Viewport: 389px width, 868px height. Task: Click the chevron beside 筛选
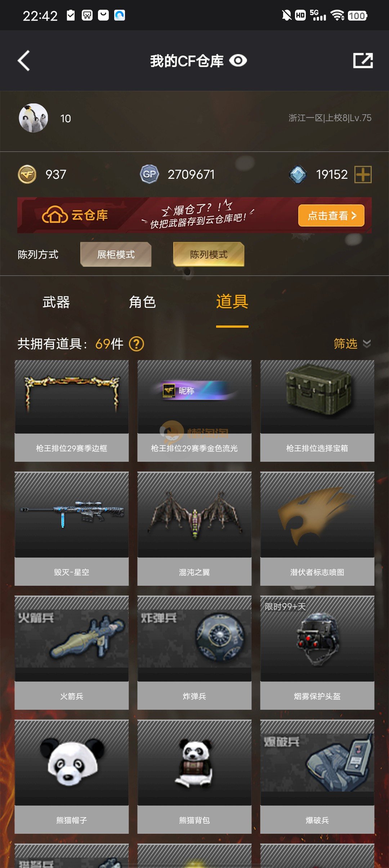point(367,344)
